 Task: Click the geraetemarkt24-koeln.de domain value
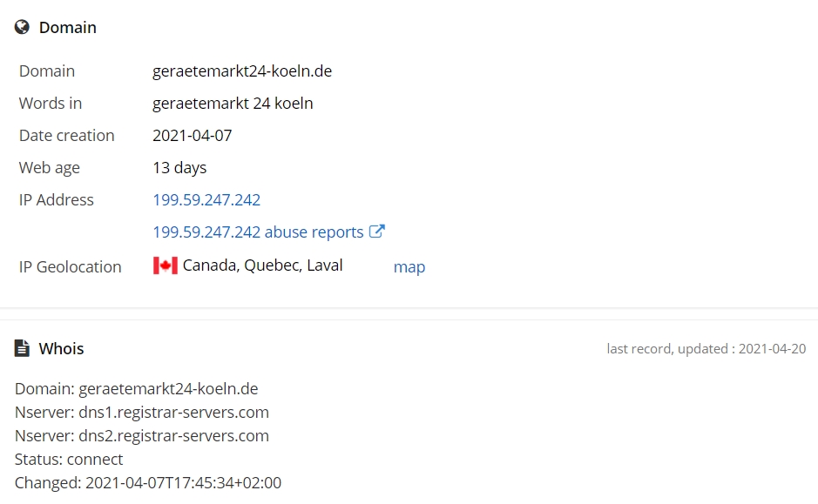(242, 71)
